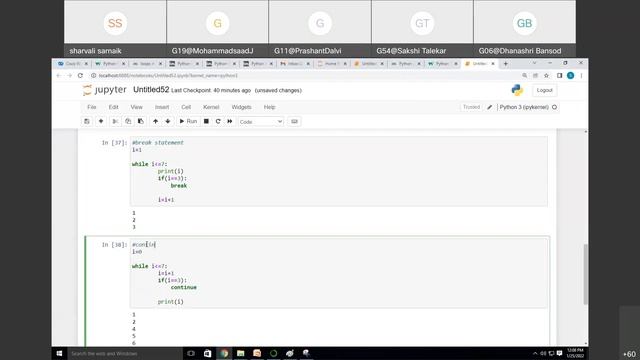Open the tab search chevron in Chrome
This screenshot has height=360, width=640.
point(534,63)
